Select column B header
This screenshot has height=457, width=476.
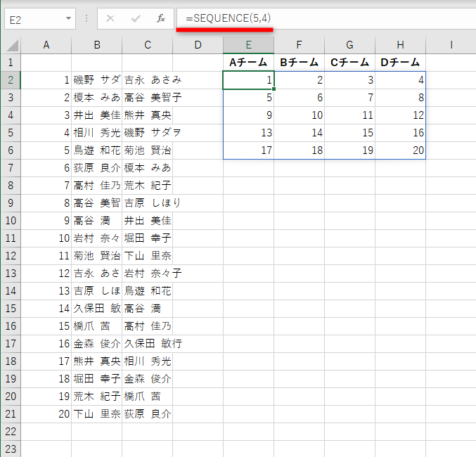[97, 45]
